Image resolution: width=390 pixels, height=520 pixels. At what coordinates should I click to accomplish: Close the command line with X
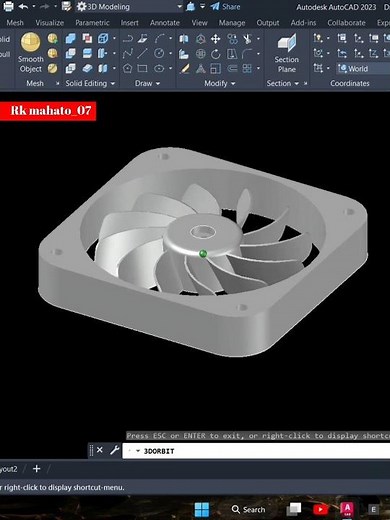[100, 450]
